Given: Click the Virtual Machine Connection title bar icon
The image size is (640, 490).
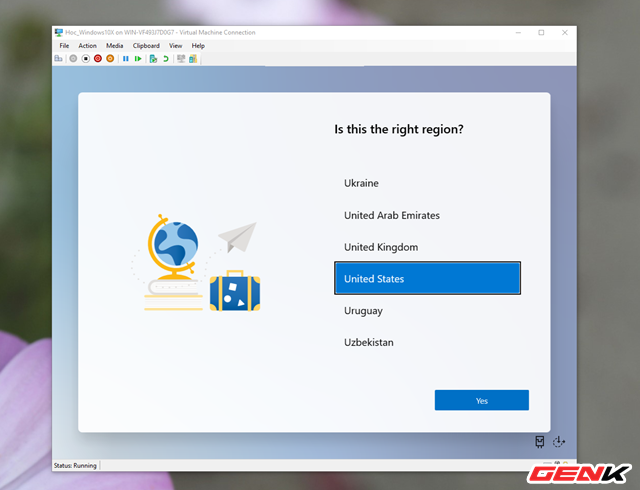Looking at the screenshot, I should click(59, 32).
